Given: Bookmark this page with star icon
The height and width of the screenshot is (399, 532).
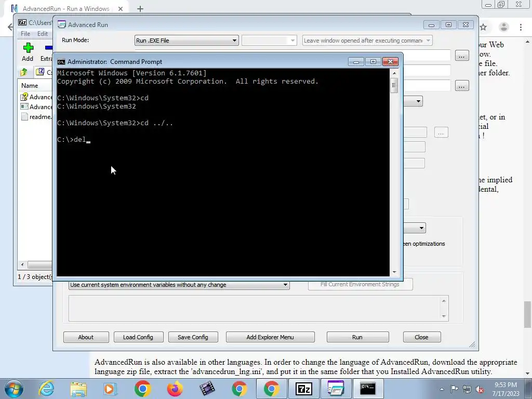Looking at the screenshot, I should pyautogui.click(x=484, y=27).
